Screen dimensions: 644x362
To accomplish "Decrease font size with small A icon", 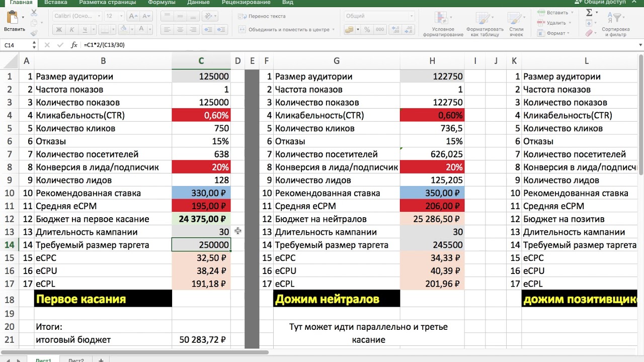I will [x=146, y=16].
